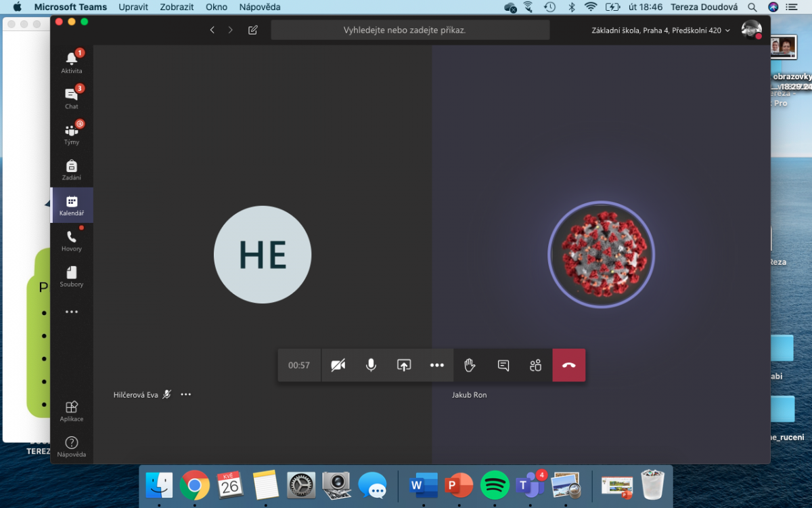The width and height of the screenshot is (812, 508).
Task: Raise your hand in the meeting
Action: point(470,365)
